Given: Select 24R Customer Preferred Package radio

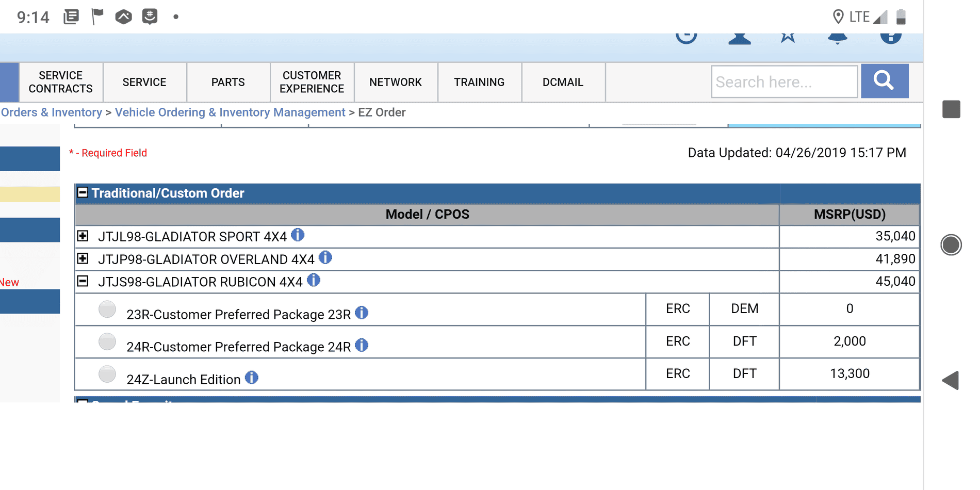Looking at the screenshot, I should [107, 341].
